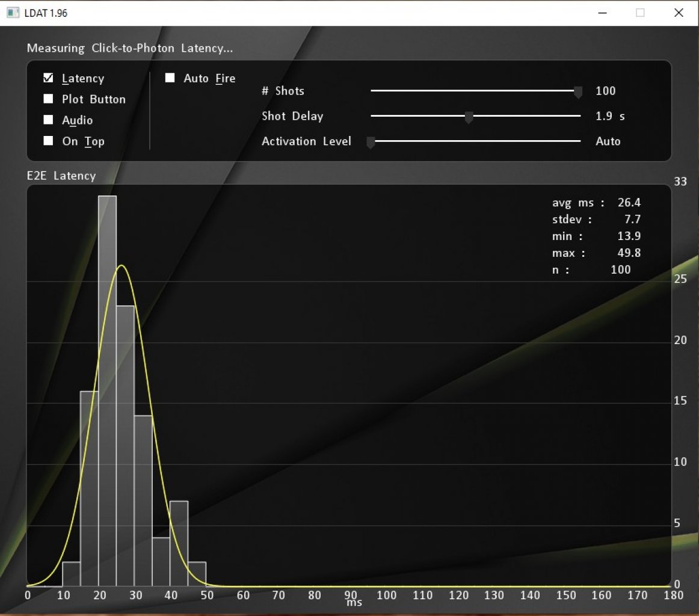Click the Latency label text
Screen dimensions: 699x616
click(x=83, y=78)
